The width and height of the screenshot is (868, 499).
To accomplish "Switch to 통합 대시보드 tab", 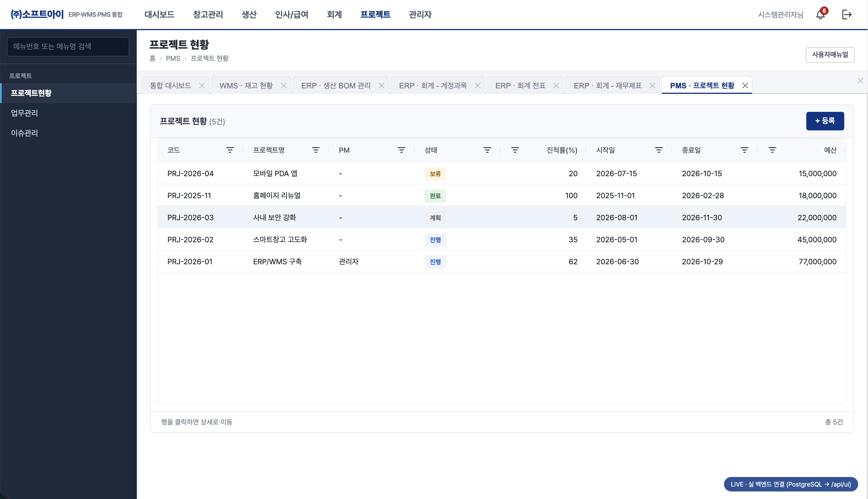I will [171, 86].
